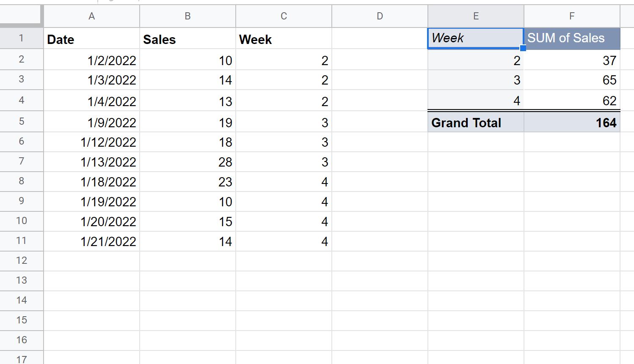Viewport: 634px width, 364px height.
Task: Click the pivot table Week header cell
Action: 476,38
